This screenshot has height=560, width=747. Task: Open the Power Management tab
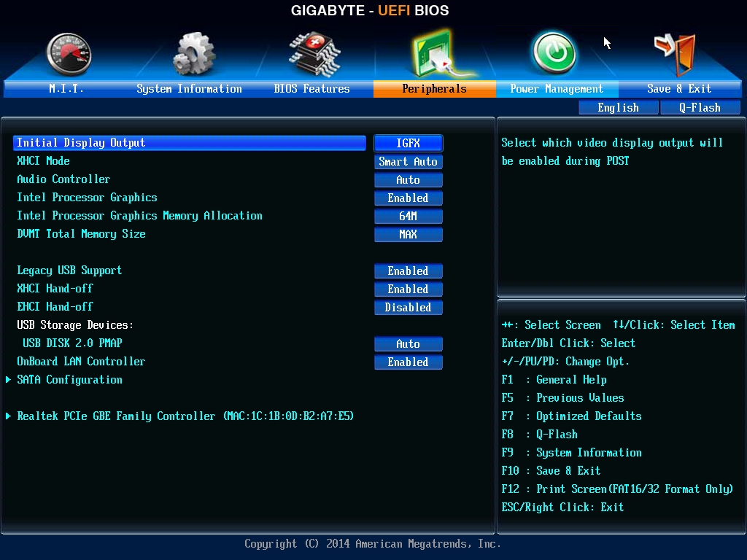pyautogui.click(x=557, y=88)
